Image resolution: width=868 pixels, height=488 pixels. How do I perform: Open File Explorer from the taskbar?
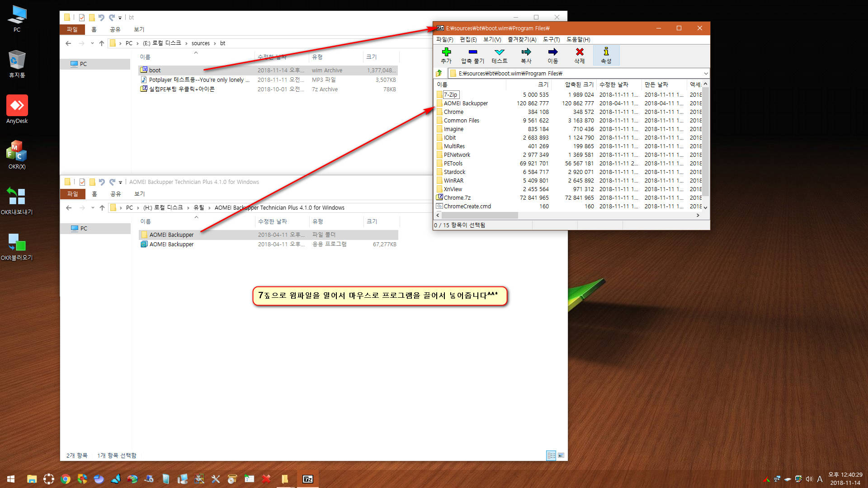pyautogui.click(x=32, y=479)
